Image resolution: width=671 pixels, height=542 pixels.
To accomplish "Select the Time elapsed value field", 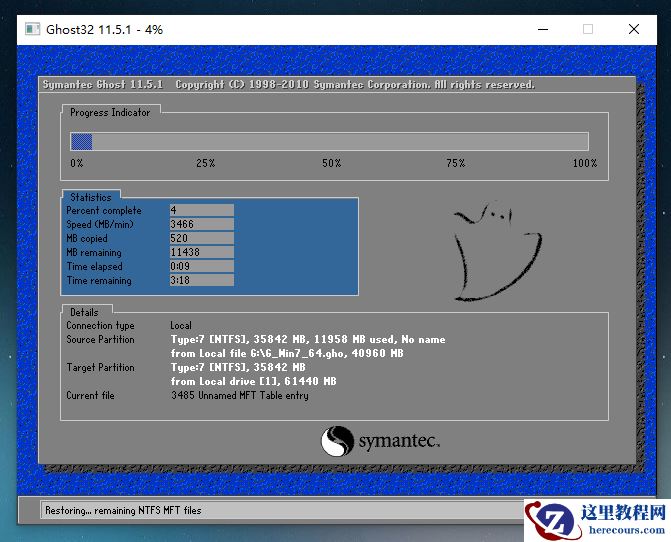I will click(x=201, y=266).
